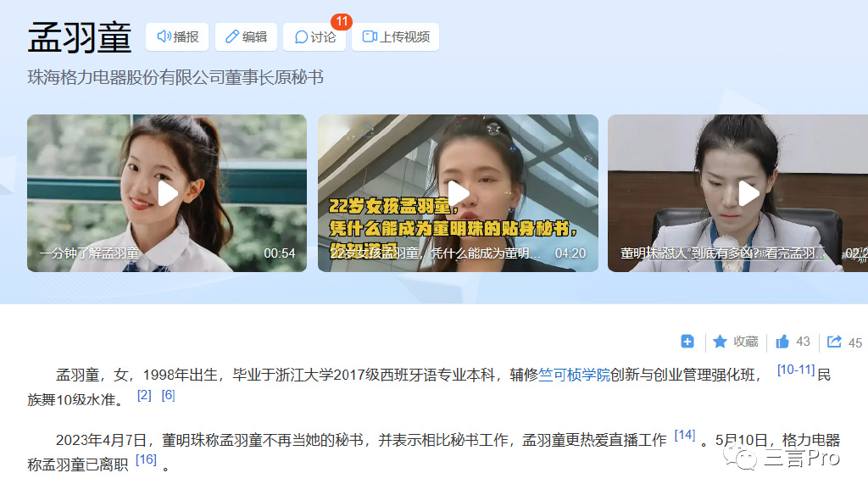Open the 编辑 edit pencil button
Screen dimensions: 868x495
click(x=246, y=37)
